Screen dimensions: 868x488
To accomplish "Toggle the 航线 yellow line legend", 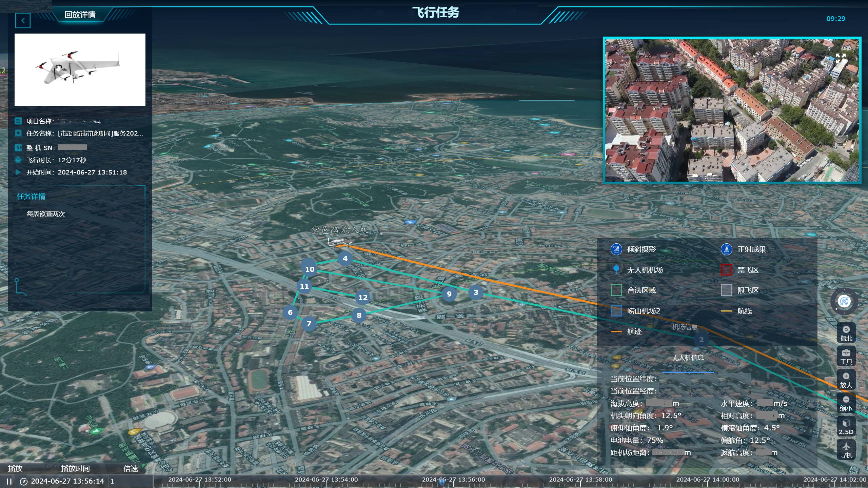I will pos(726,311).
